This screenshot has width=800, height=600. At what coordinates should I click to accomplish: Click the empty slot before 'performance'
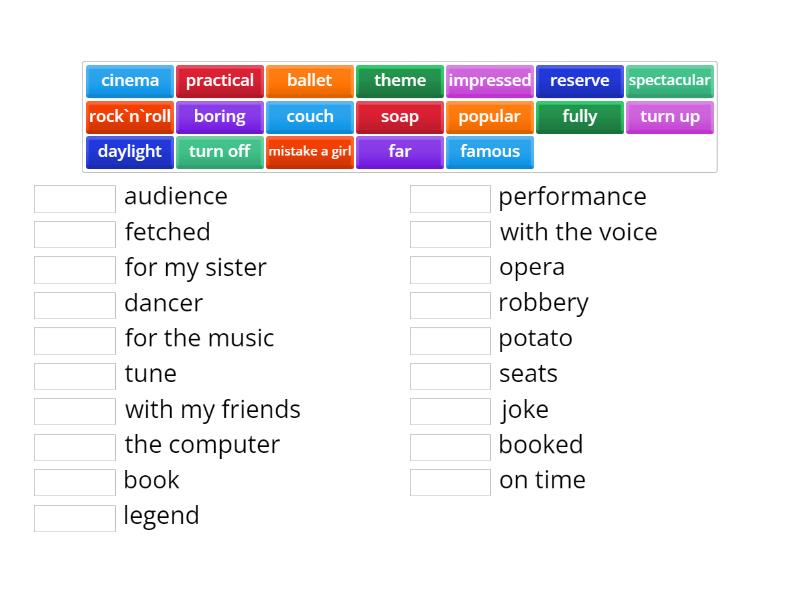point(450,198)
